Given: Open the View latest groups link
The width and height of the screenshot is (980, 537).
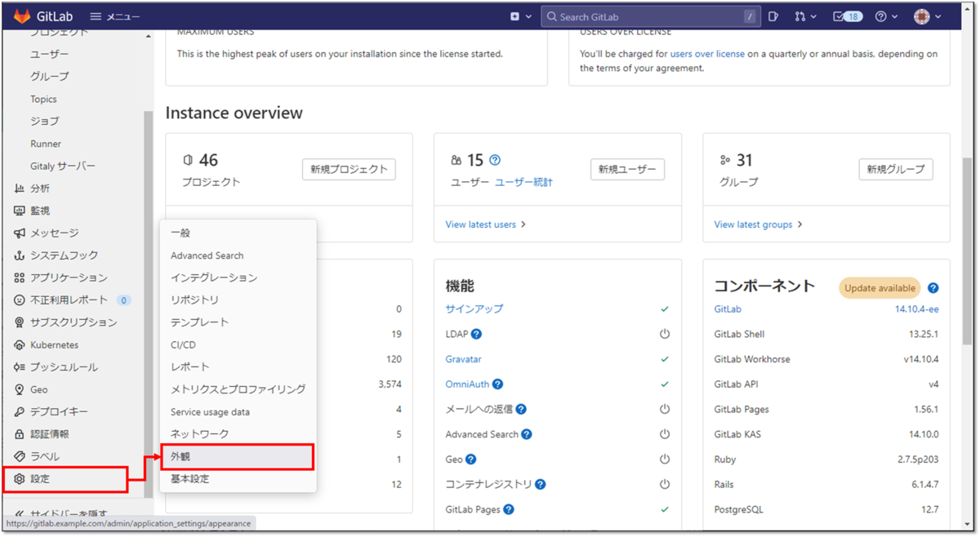Looking at the screenshot, I should point(759,224).
